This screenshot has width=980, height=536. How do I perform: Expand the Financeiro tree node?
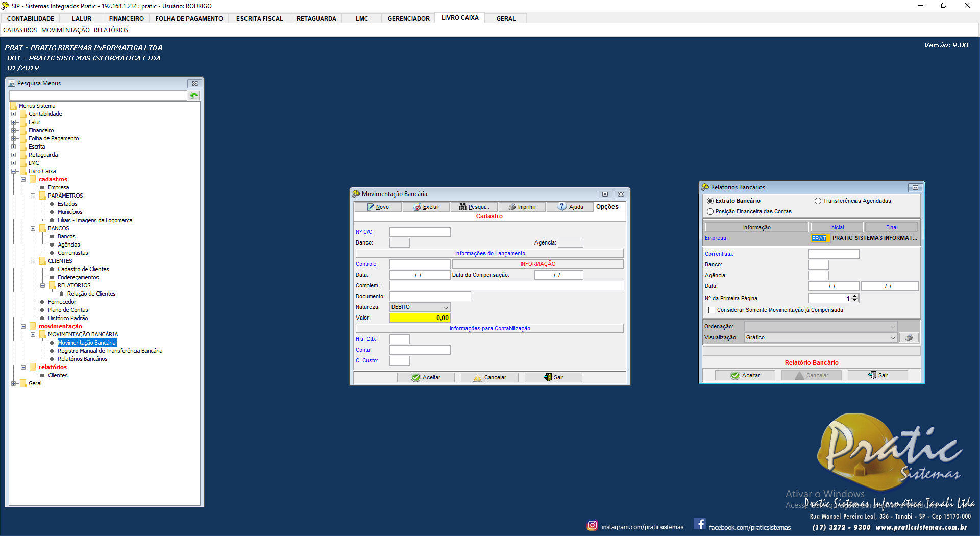point(14,131)
